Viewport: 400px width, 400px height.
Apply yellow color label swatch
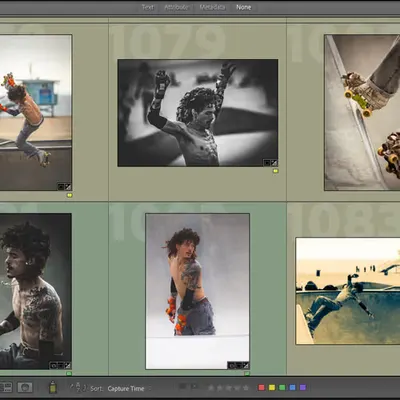272,387
